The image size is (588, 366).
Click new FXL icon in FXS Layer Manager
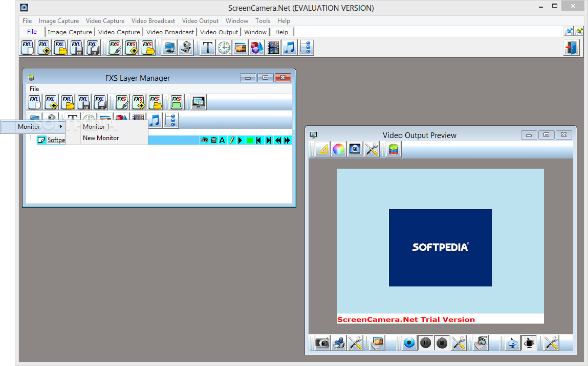click(35, 102)
